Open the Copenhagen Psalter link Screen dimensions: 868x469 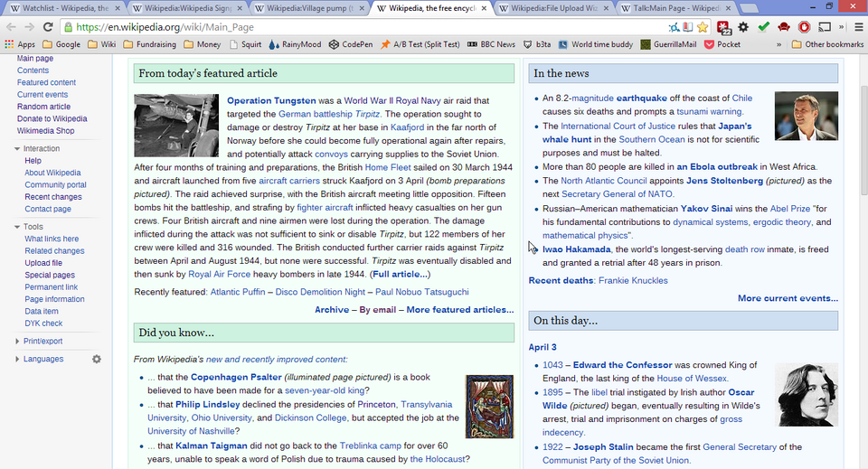point(236,377)
